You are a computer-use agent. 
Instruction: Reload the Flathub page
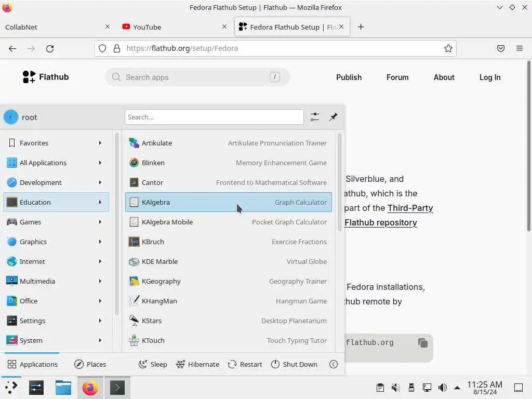click(x=50, y=48)
